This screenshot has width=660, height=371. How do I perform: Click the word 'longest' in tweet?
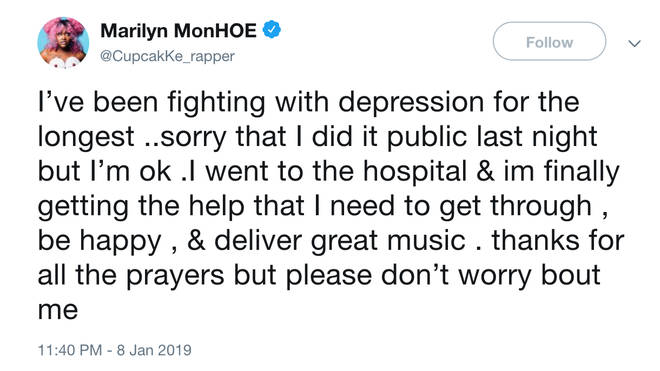tap(86, 138)
